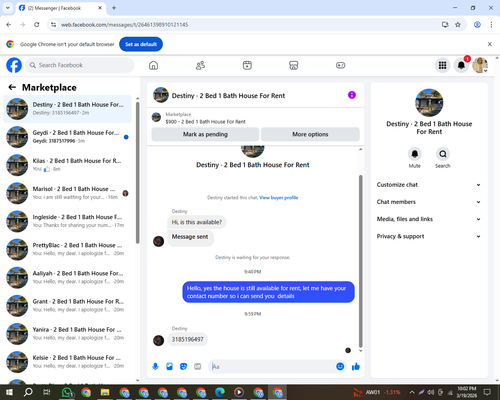The image size is (500, 400).
Task: Open taskbar clock showing 10:02 PM
Action: click(467, 392)
